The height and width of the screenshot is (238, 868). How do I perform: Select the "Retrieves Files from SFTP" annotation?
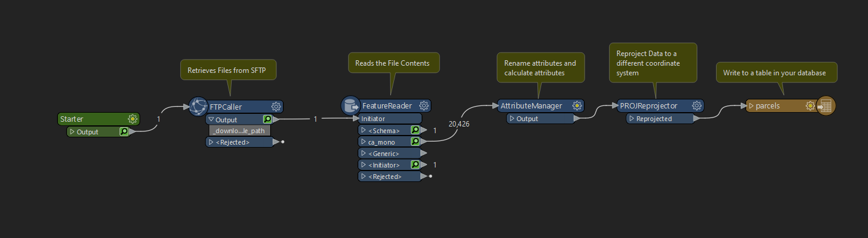tap(231, 70)
